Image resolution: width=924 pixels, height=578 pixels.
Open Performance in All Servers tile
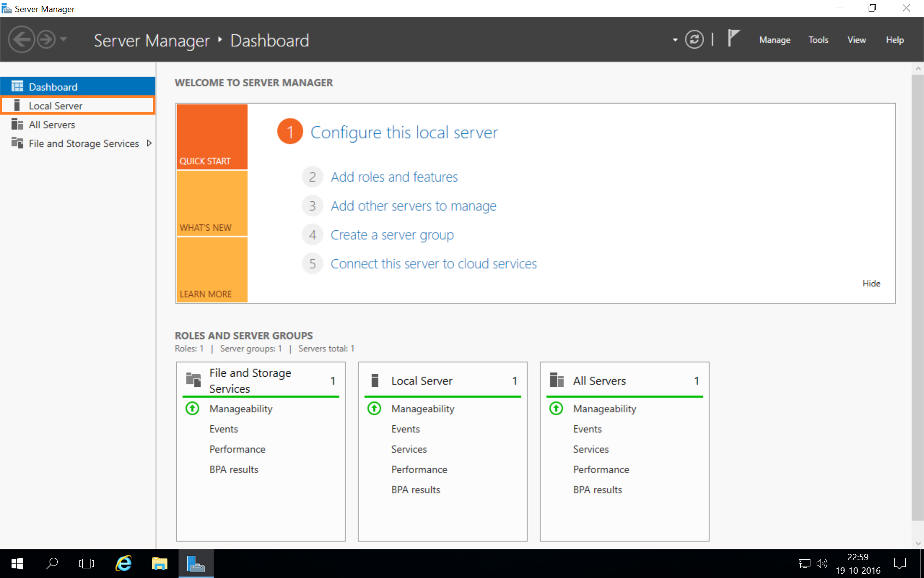(601, 469)
